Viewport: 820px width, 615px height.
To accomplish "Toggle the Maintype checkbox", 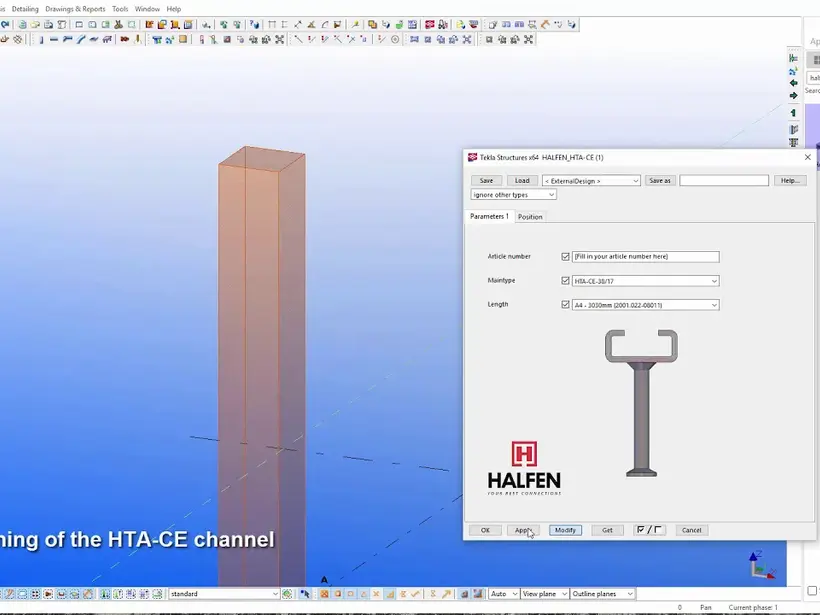I will [x=565, y=280].
